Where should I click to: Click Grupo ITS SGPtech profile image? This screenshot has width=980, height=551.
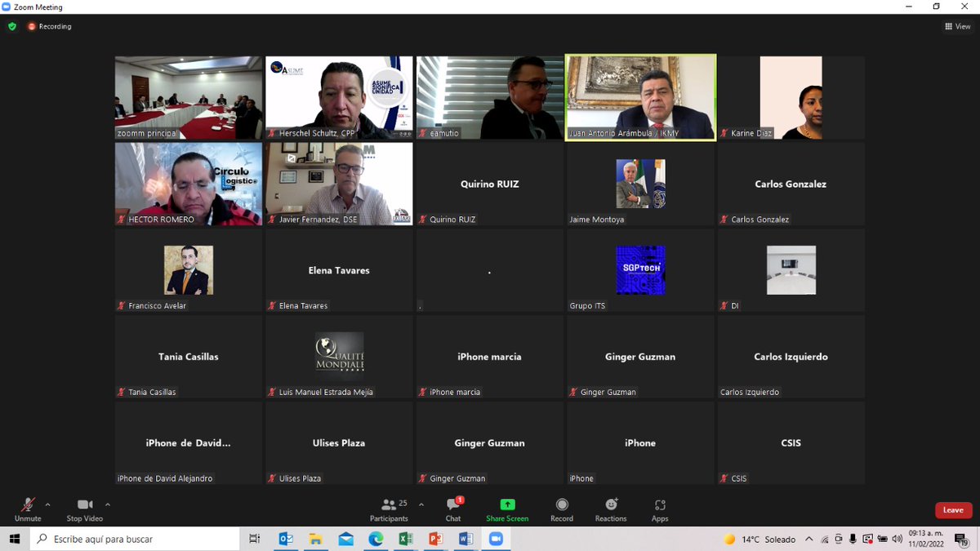coord(640,270)
